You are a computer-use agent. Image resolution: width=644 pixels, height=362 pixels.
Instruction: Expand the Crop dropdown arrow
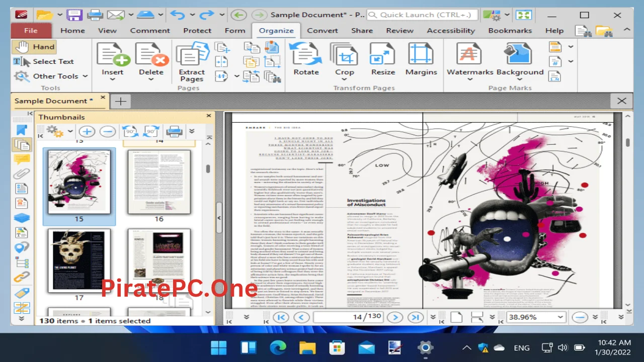(345, 79)
